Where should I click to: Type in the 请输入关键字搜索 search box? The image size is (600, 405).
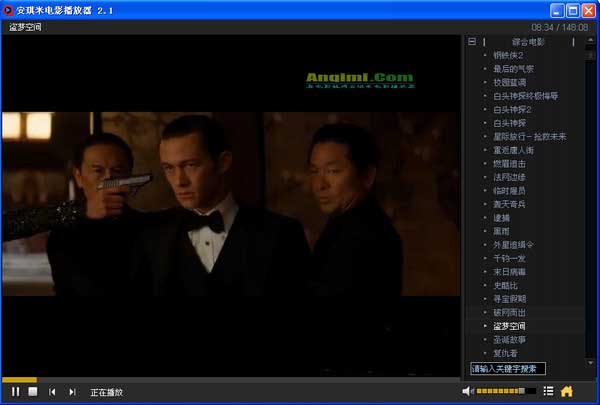508,368
